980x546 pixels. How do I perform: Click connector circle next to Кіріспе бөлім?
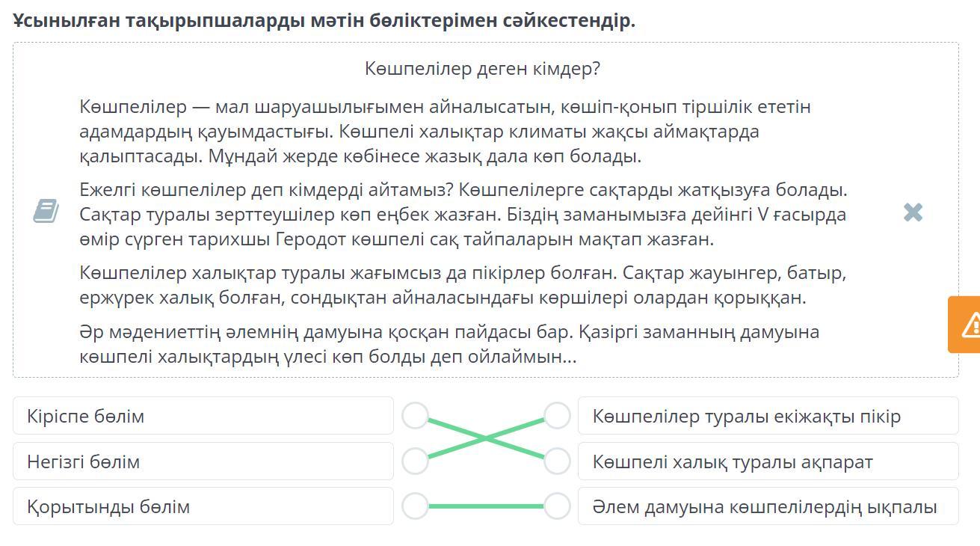(415, 416)
